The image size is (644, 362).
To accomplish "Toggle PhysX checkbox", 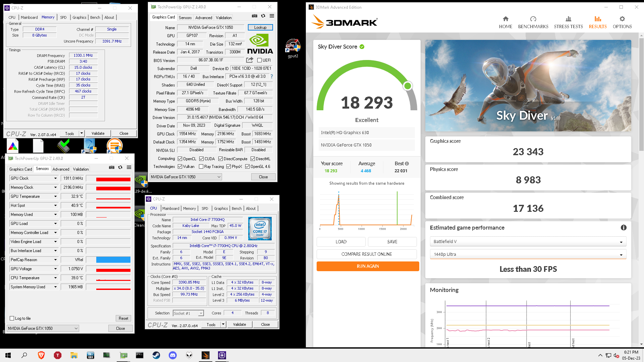I will click(x=229, y=167).
